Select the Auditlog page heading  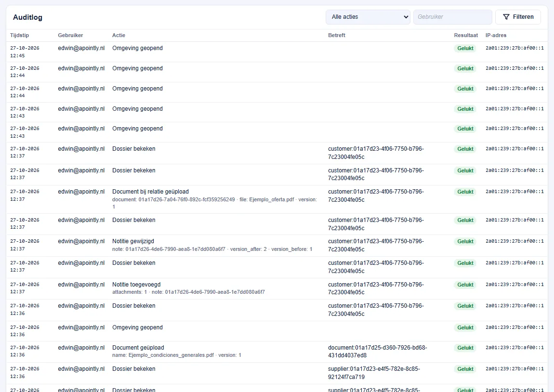coord(27,17)
